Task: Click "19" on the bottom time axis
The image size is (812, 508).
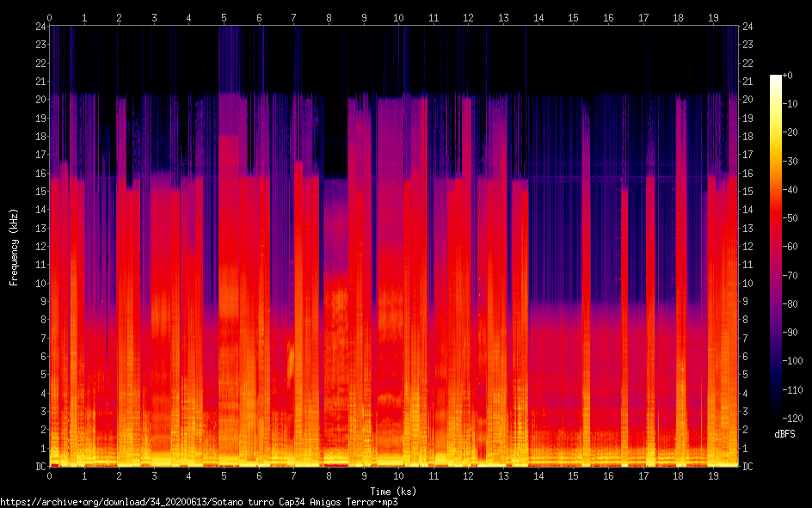Action: [x=713, y=476]
